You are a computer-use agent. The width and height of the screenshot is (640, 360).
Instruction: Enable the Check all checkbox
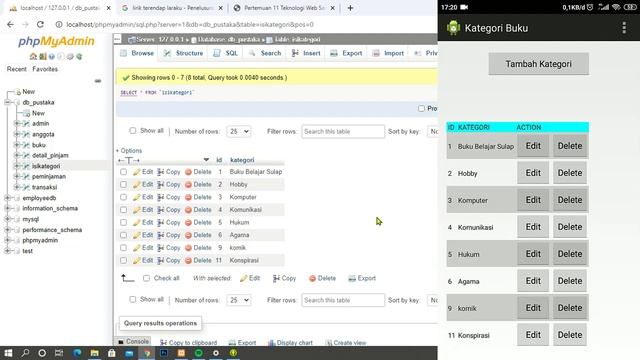tap(146, 278)
